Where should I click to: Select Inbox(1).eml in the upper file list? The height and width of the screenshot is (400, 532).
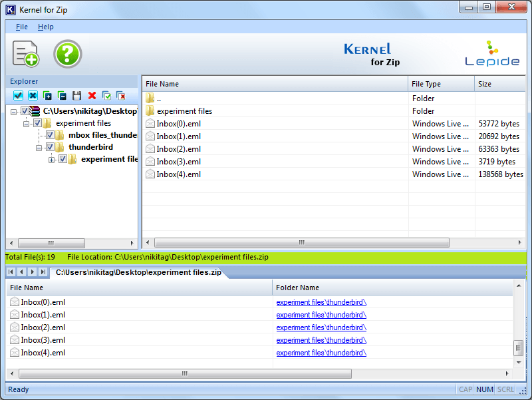tap(178, 136)
